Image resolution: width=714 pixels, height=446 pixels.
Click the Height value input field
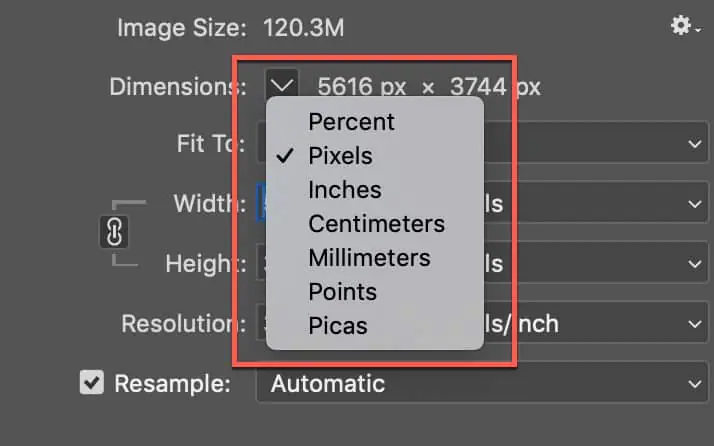tap(261, 263)
